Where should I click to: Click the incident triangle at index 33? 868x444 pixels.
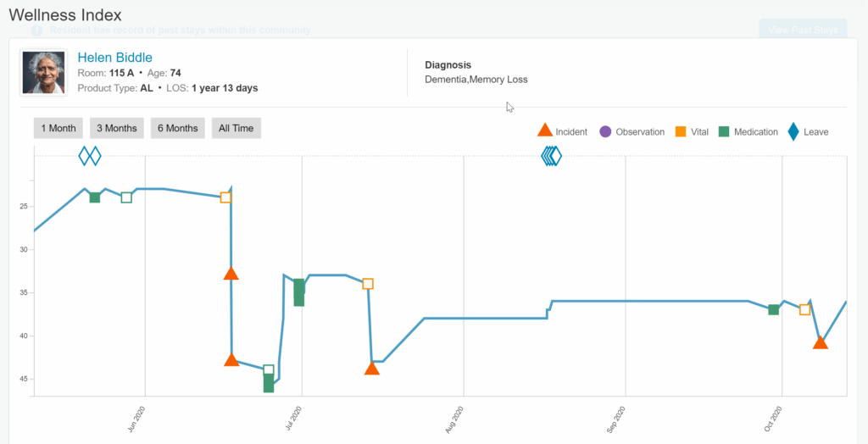click(x=231, y=273)
